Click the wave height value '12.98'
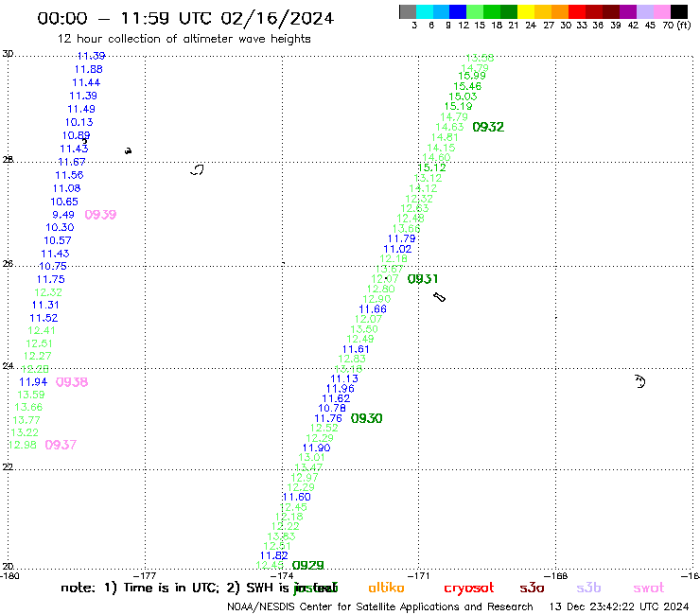Screen dimensions: 700x615 pos(23,445)
